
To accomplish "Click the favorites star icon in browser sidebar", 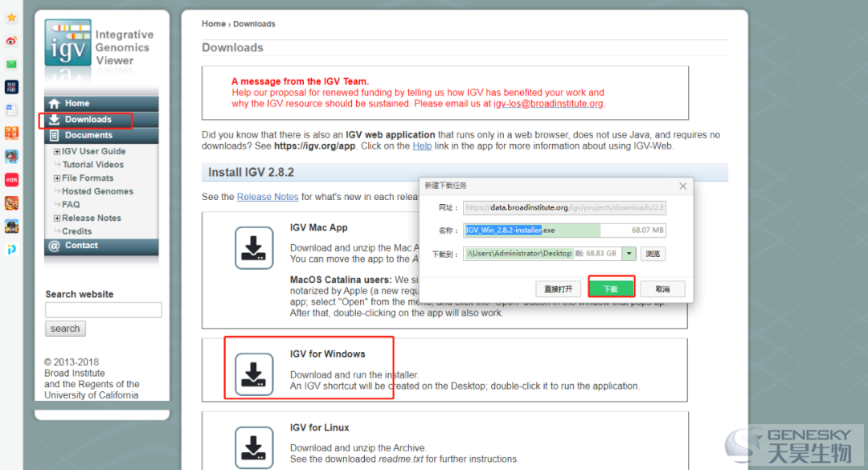I will click(x=11, y=18).
